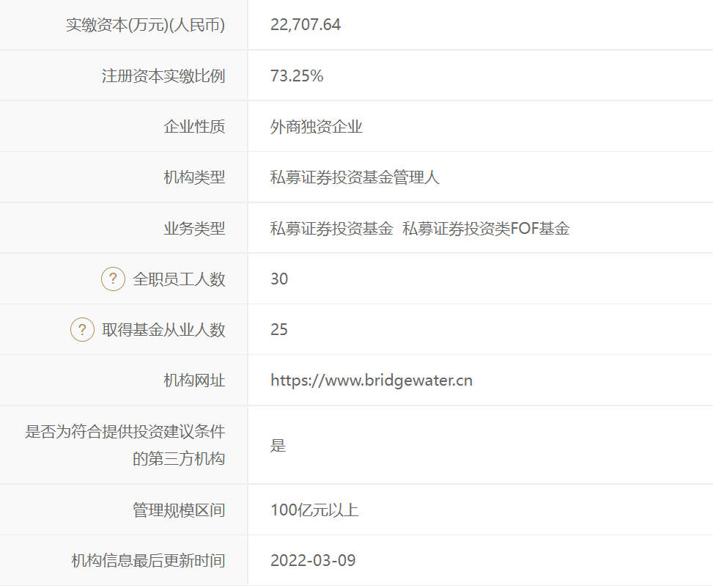This screenshot has height=588, width=713.
Task: Click the 注册资本实缴比例 label
Action: pyautogui.click(x=163, y=76)
